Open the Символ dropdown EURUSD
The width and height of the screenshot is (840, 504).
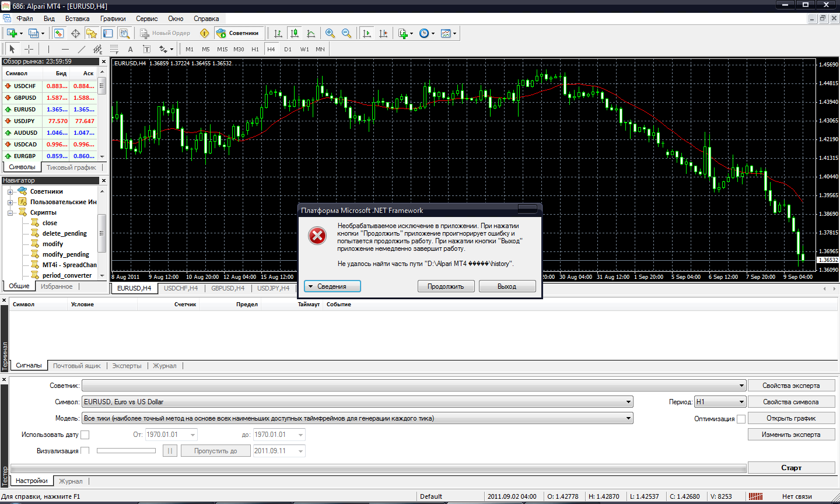[x=358, y=402]
